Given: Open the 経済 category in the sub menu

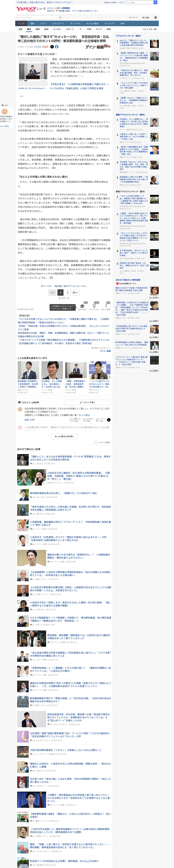Looking at the screenshot, I should [x=46, y=29].
